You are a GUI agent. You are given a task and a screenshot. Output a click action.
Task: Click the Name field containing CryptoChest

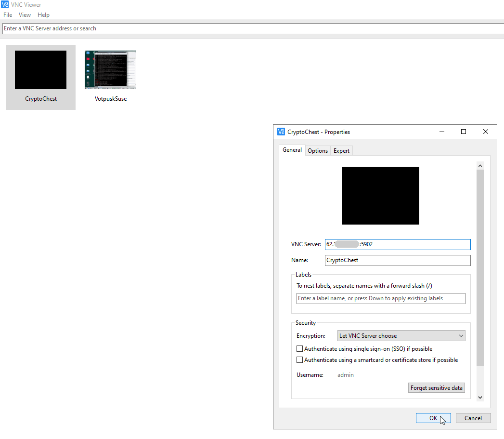[x=398, y=260]
